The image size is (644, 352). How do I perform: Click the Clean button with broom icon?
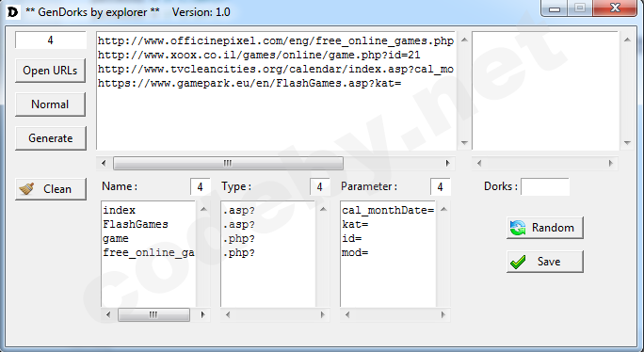[x=50, y=189]
